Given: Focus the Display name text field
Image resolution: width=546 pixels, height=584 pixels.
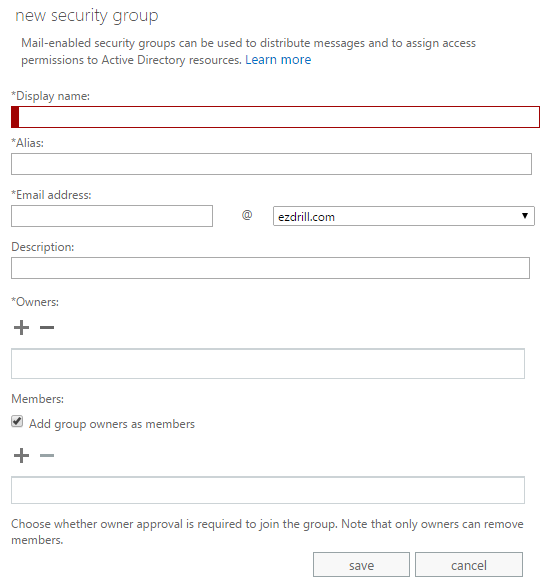Looking at the screenshot, I should tap(275, 117).
